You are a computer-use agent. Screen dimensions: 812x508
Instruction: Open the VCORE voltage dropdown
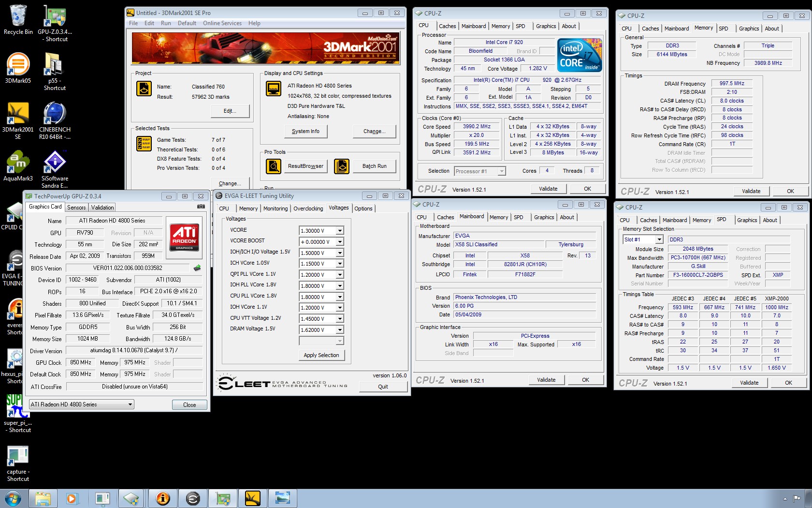[x=340, y=231]
